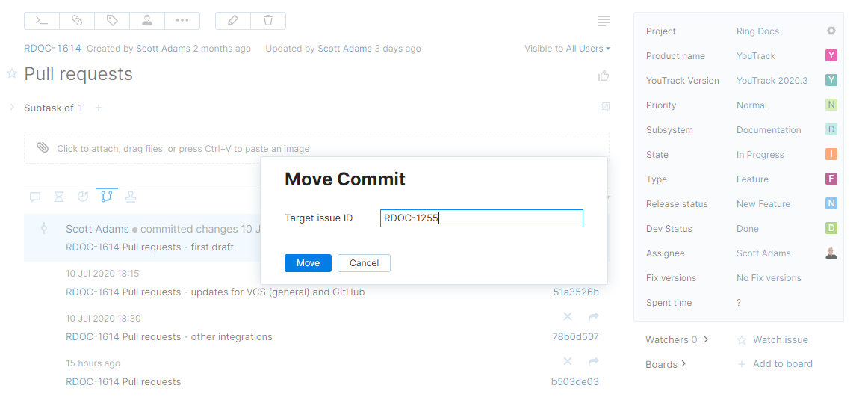The image size is (868, 403).
Task: Click the thumbs-up vote icon
Action: 604,75
